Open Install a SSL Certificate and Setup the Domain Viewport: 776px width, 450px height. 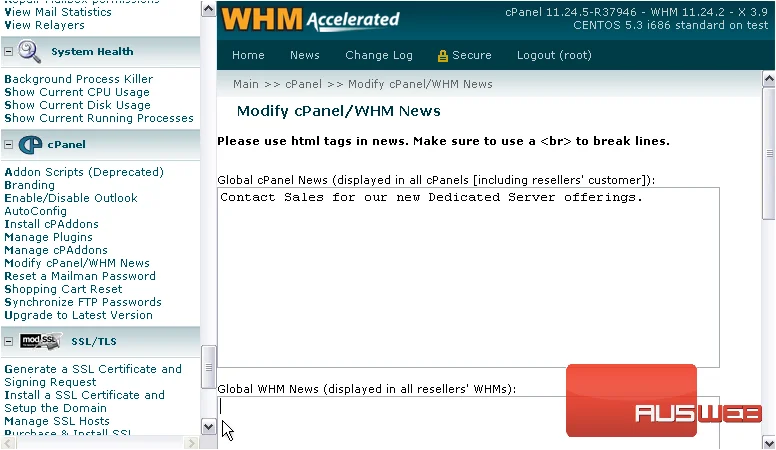coord(84,401)
